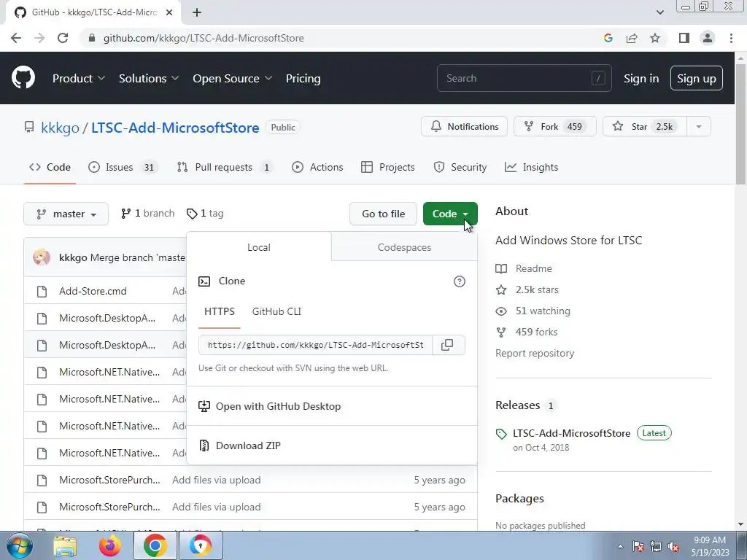This screenshot has height=560, width=747.
Task: Click the muted volume tray icon
Action: (x=673, y=547)
